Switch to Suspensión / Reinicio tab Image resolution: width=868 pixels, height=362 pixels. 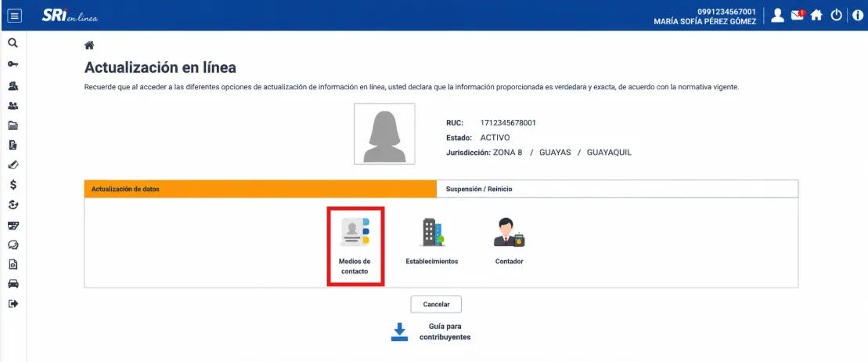(x=618, y=189)
